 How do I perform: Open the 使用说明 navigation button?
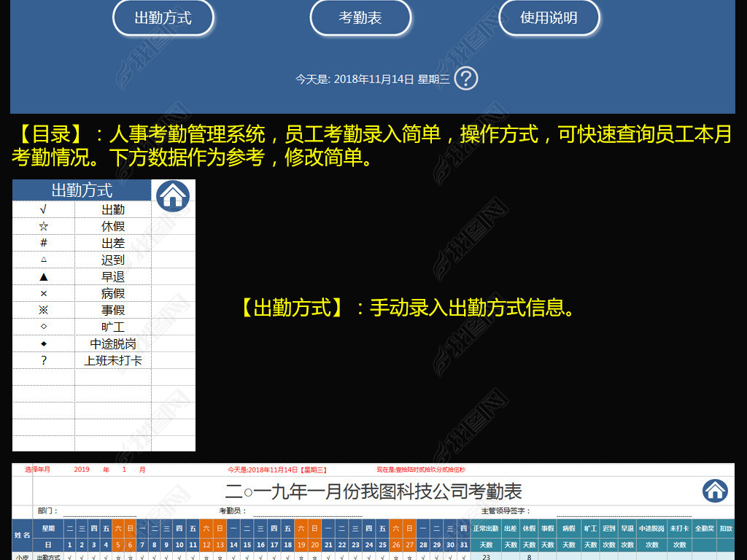click(549, 17)
